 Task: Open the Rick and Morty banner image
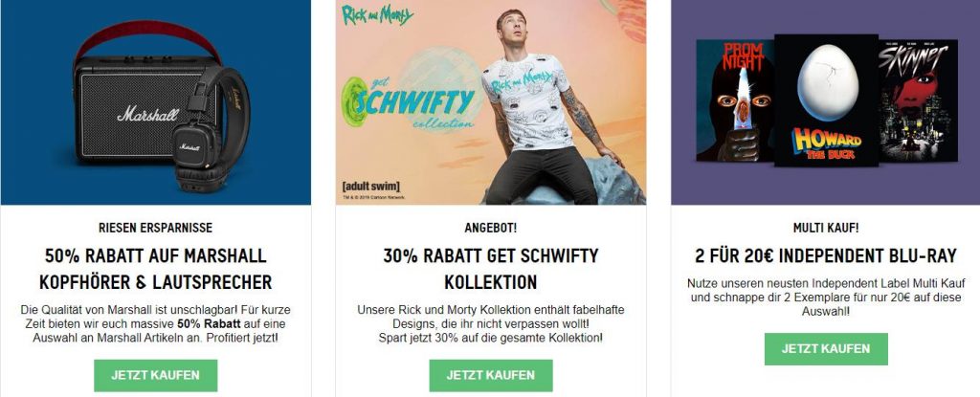click(x=491, y=102)
